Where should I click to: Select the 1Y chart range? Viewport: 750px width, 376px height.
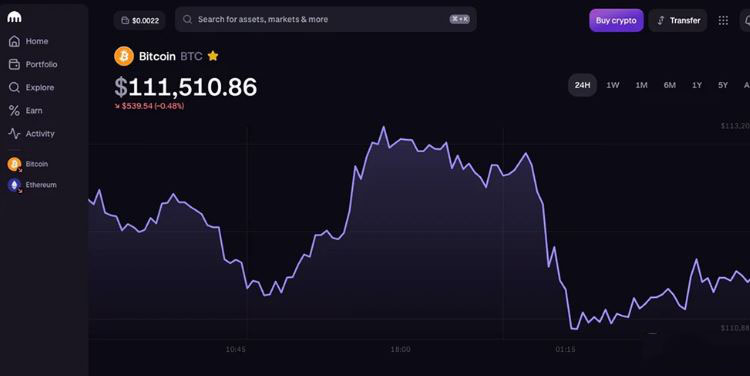[697, 85]
